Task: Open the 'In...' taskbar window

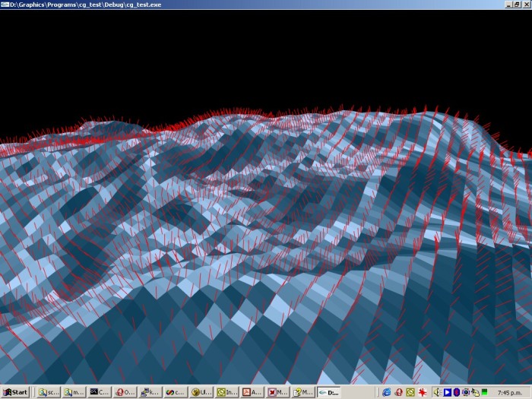Action: [x=226, y=392]
